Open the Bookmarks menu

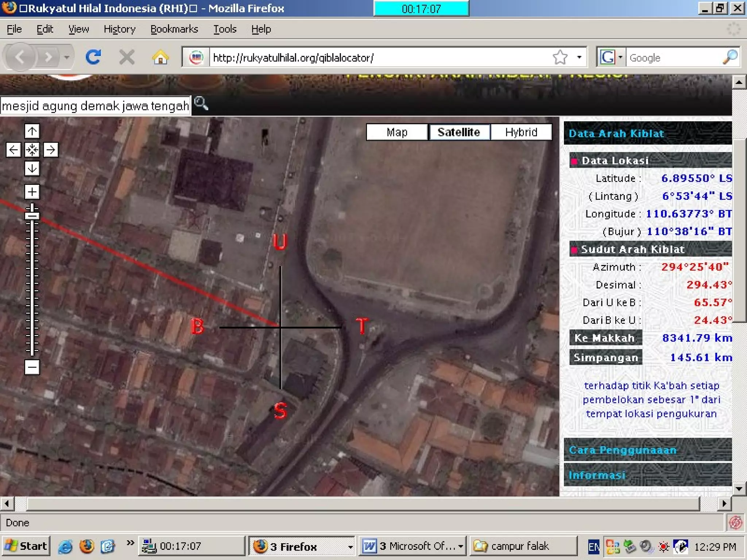click(174, 29)
